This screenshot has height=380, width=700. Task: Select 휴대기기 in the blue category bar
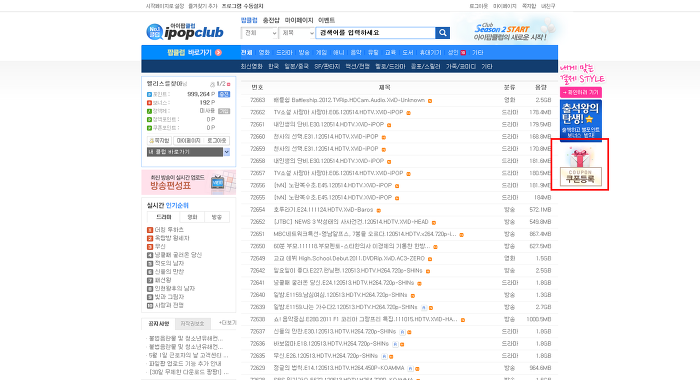tap(430, 52)
